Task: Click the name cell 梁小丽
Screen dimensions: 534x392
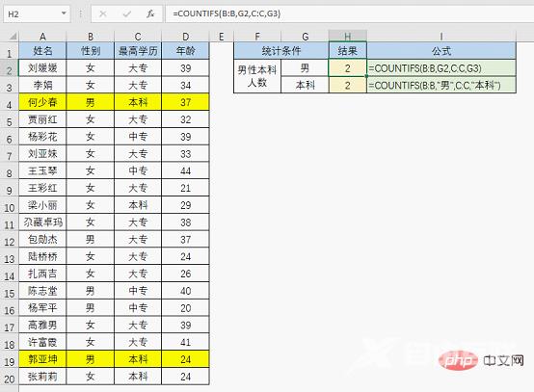Action: (x=42, y=205)
